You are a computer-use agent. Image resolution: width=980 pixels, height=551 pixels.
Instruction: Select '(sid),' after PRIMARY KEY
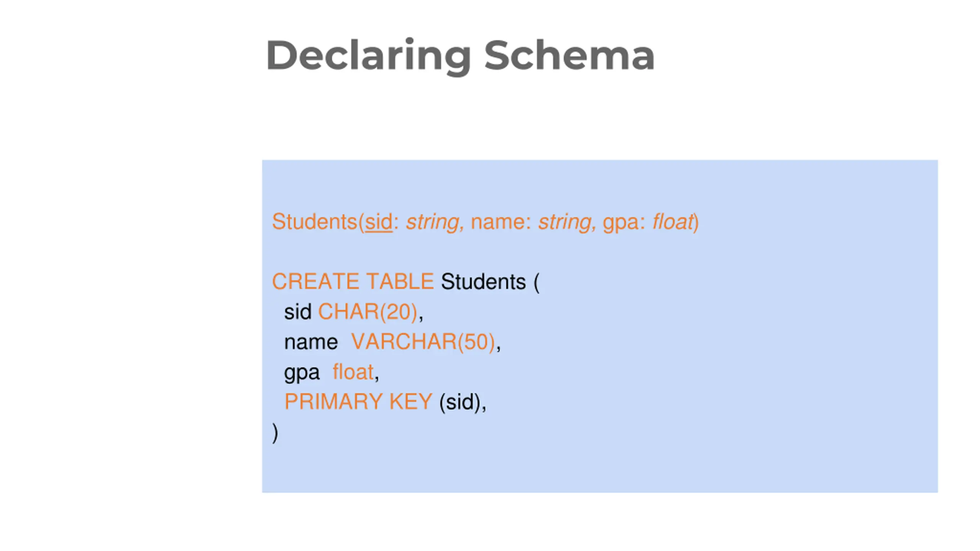pos(462,403)
